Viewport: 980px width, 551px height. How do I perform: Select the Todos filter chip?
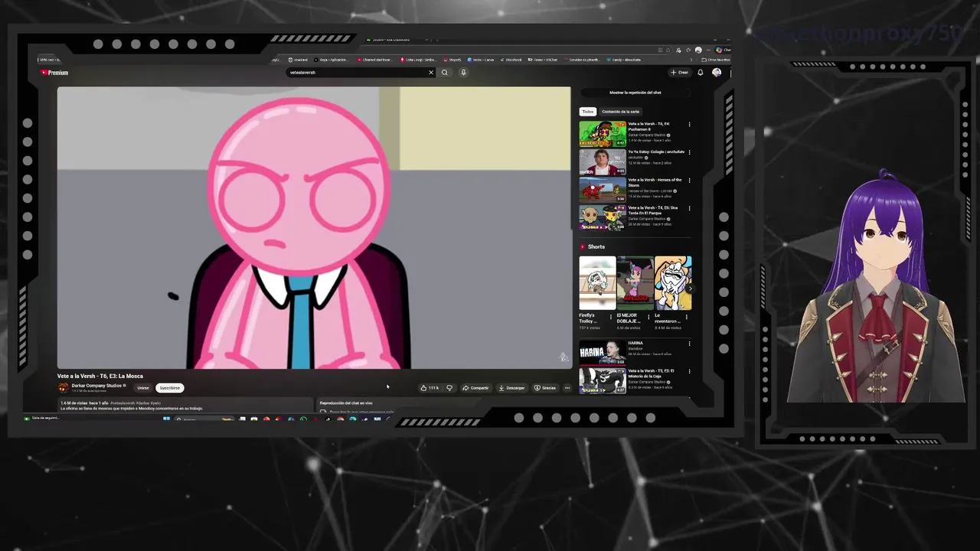[587, 112]
